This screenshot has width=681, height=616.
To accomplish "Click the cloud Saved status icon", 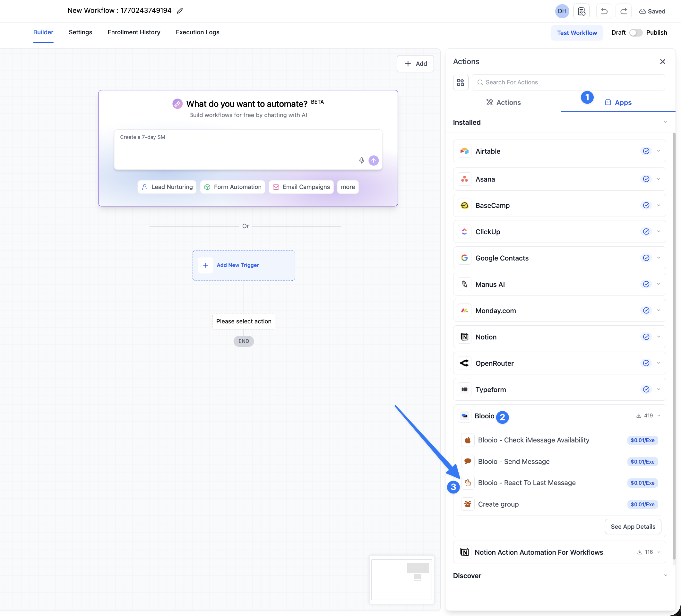I will tap(642, 12).
